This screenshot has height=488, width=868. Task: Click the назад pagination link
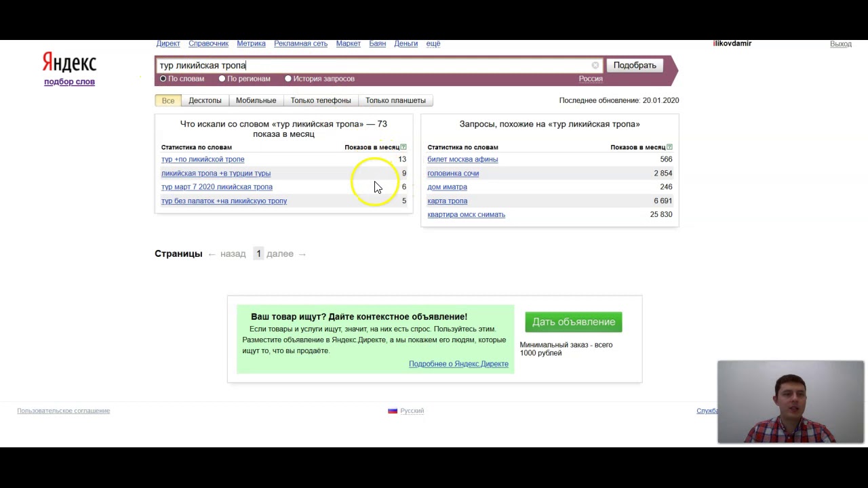(x=233, y=253)
